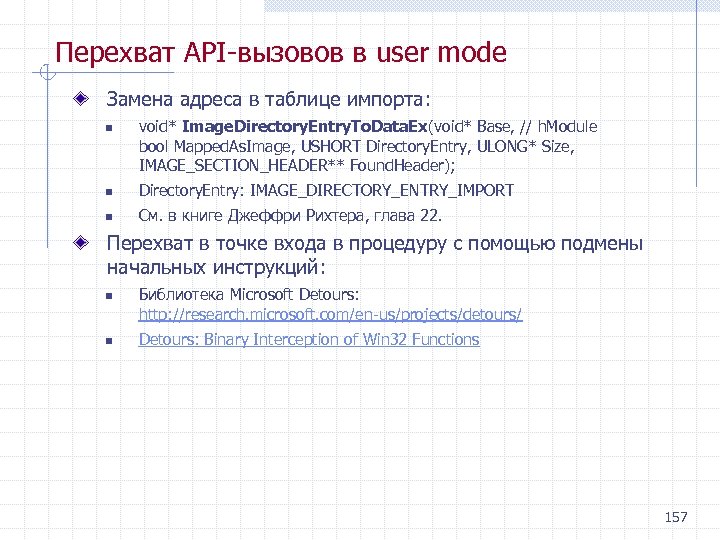Click the text 'Перехват в точке входа в процедуру'

click(x=276, y=244)
